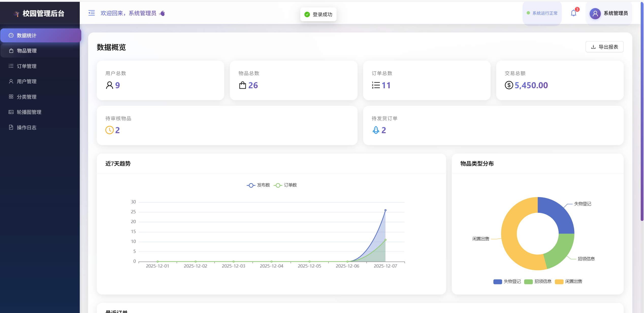Toggle 闲置出售 yellow legend swatch
Viewport: 644px width, 313px height.
click(x=559, y=282)
